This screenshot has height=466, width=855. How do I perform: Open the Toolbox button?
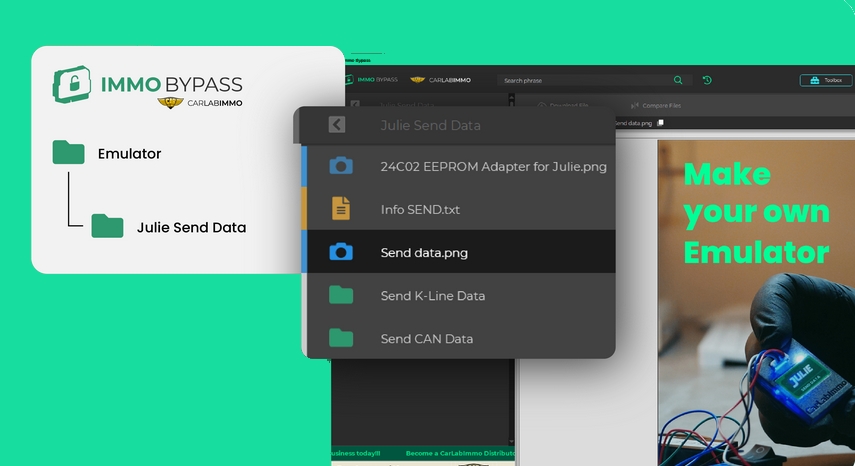[x=826, y=80]
